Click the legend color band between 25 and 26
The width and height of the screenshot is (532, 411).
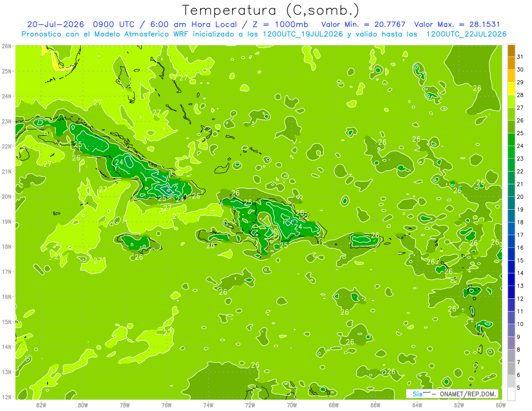coord(511,127)
